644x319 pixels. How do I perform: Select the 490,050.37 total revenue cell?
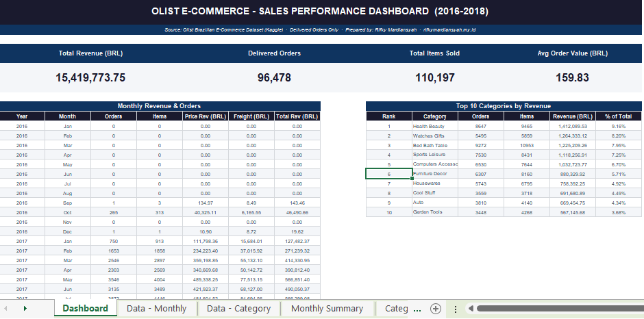tap(297, 289)
